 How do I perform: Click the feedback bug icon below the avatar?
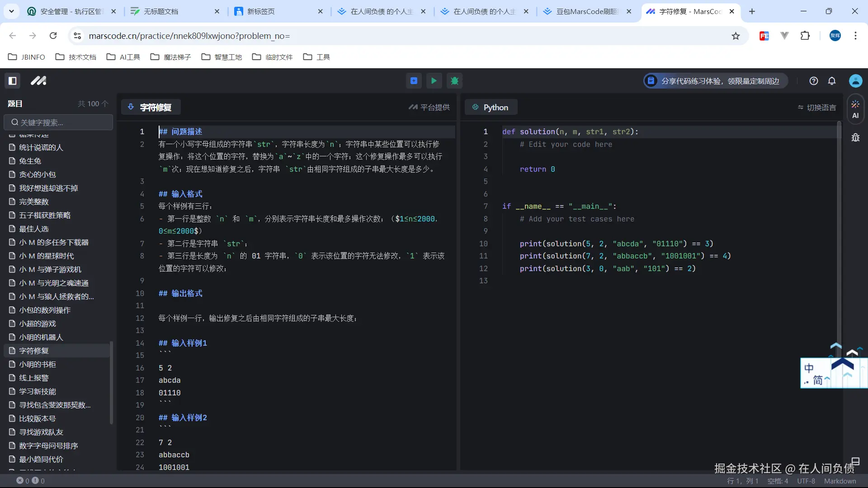(856, 137)
